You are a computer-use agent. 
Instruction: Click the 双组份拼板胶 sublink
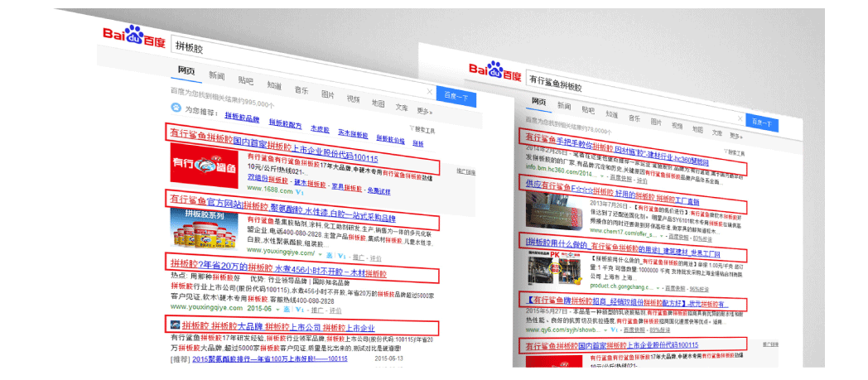[x=268, y=179]
